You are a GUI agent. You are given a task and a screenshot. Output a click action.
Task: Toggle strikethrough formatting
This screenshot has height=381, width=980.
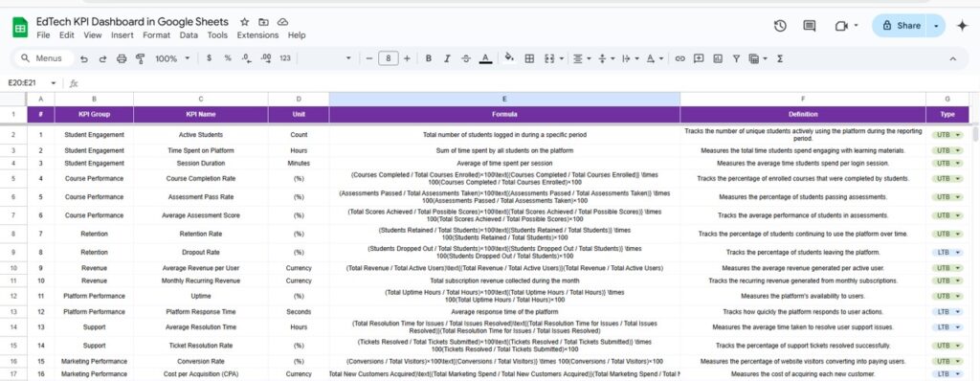(466, 58)
